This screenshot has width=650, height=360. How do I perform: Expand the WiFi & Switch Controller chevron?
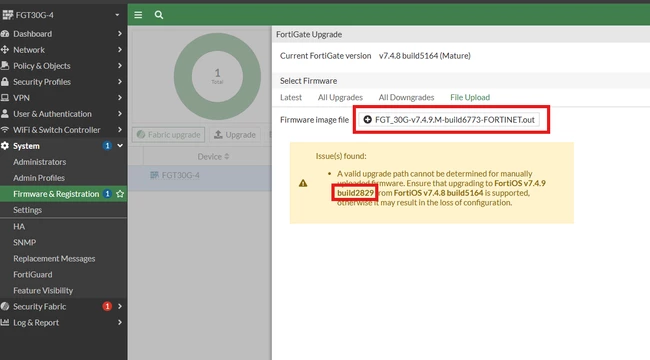[120, 130]
